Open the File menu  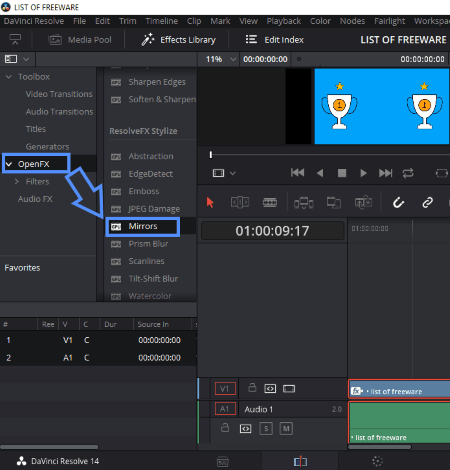click(80, 21)
